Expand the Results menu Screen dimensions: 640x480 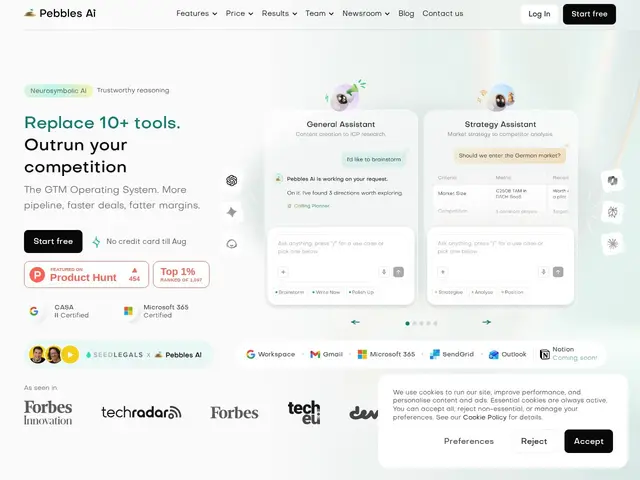coord(279,13)
